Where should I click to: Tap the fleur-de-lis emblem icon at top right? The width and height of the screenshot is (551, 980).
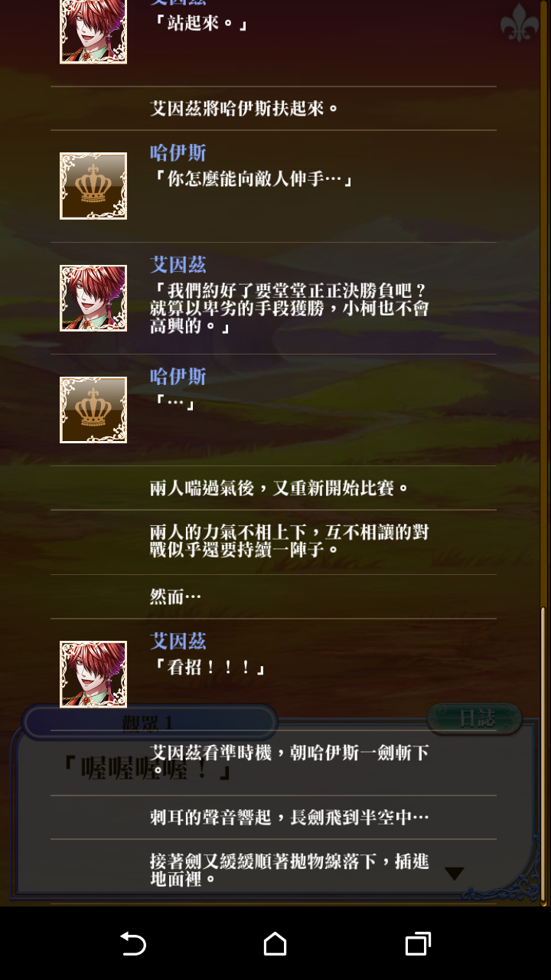click(x=520, y=23)
